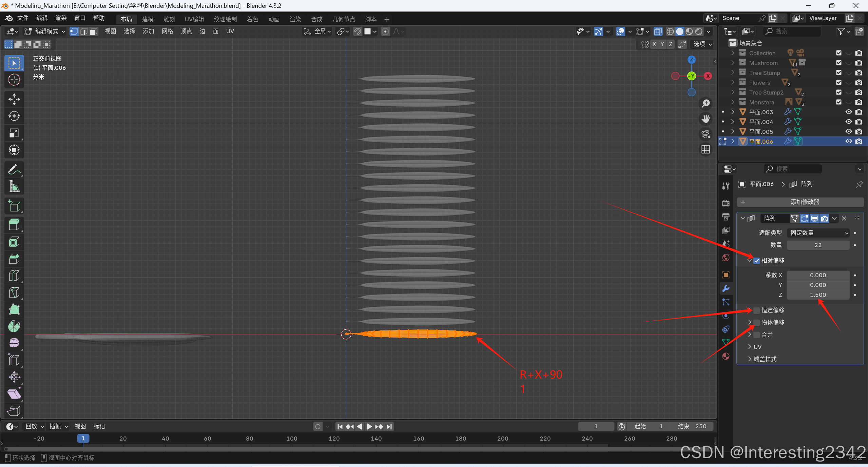Select the Rotate tool icon
Viewport: 868px width, 467px height.
[14, 116]
